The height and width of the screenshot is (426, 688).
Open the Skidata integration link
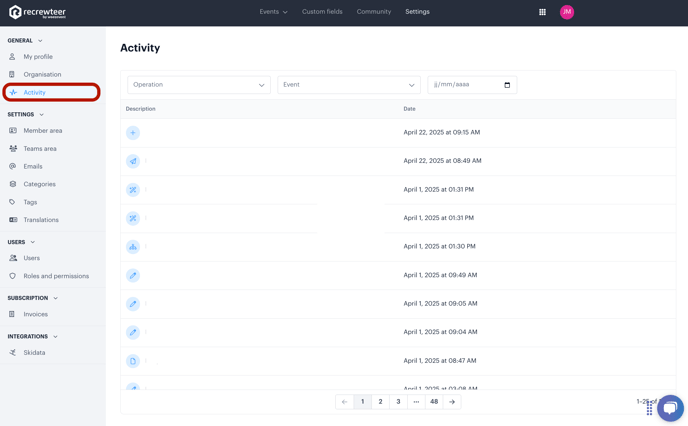pos(34,353)
